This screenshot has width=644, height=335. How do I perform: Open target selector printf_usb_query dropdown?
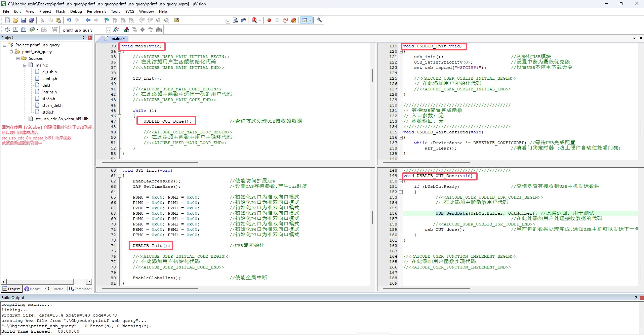[x=108, y=30]
